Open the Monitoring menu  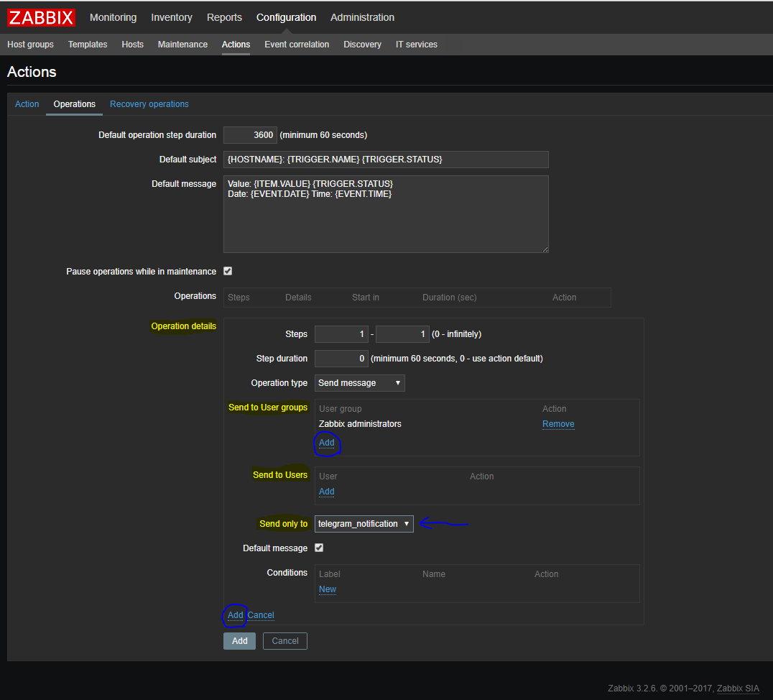pos(113,17)
